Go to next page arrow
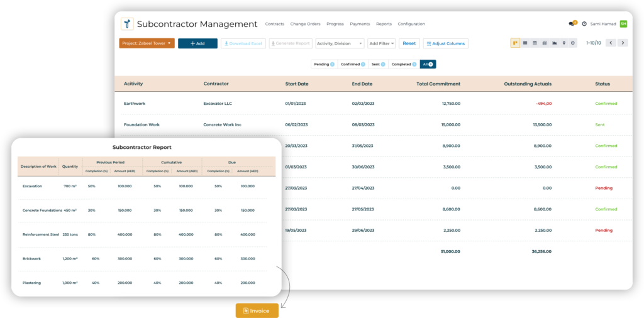The width and height of the screenshot is (644, 318). (x=623, y=43)
